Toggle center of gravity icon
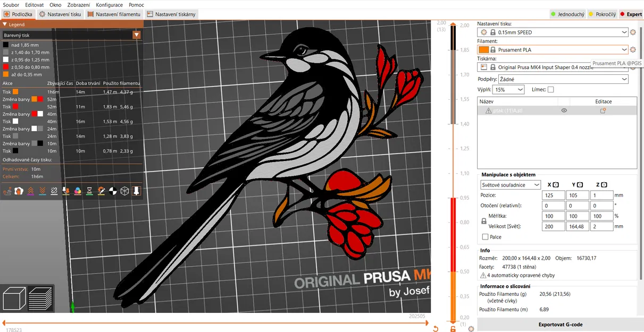This screenshot has height=332, width=644. (x=113, y=191)
